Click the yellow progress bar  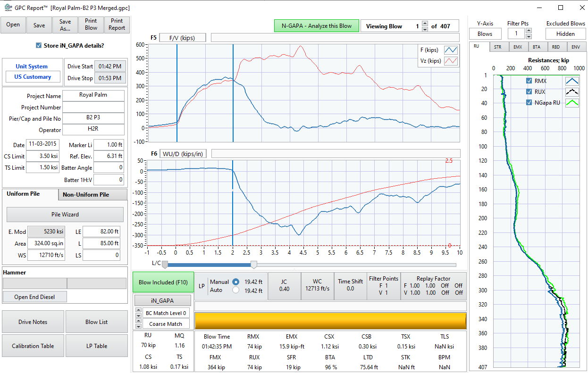tap(330, 321)
